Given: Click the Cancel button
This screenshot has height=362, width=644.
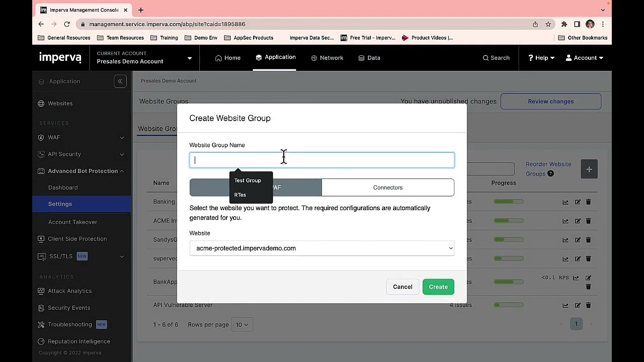Looking at the screenshot, I should point(403,287).
